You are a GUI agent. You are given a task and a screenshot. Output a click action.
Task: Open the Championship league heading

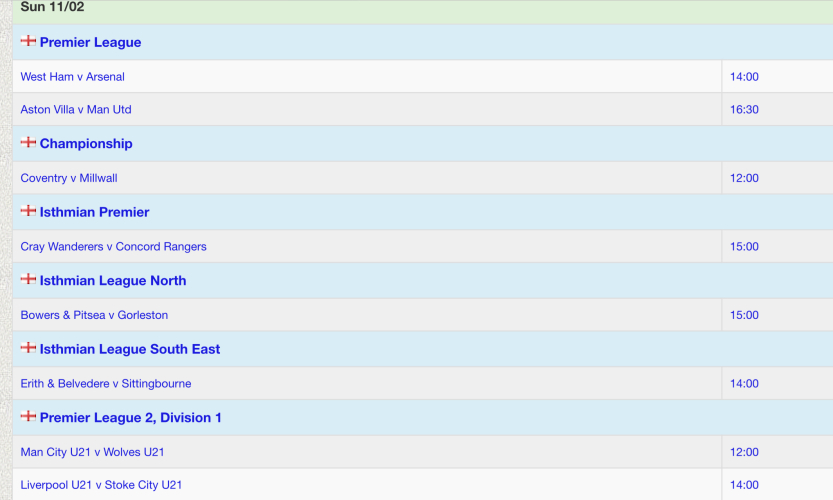click(x=86, y=144)
